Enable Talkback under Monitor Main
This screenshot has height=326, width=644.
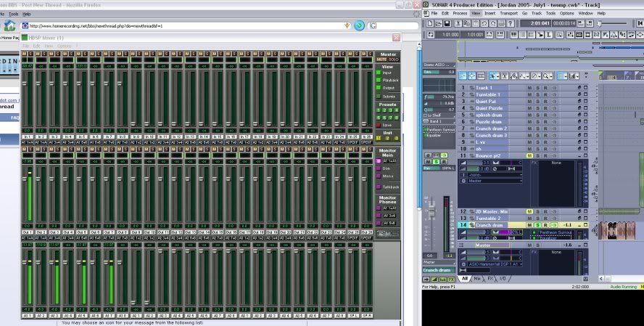coord(379,187)
